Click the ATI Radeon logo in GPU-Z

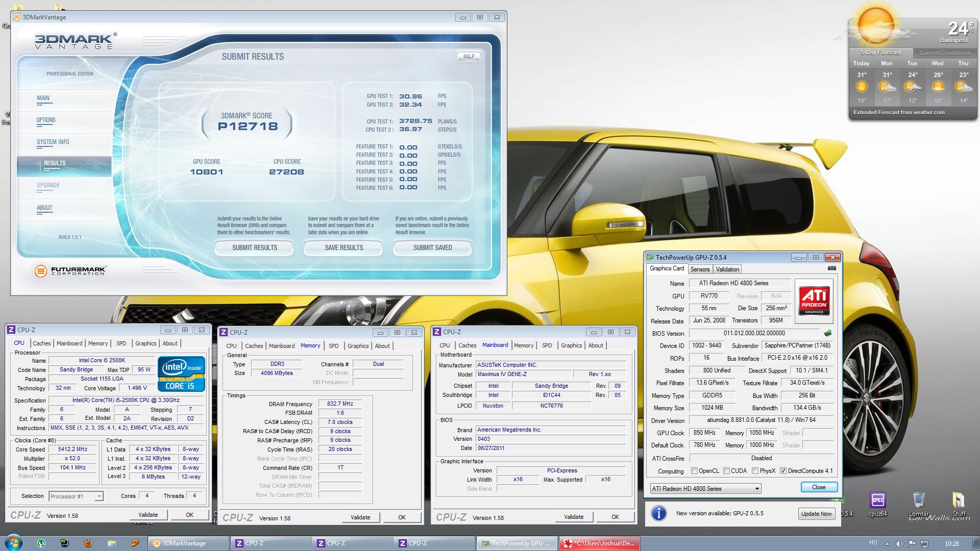[x=814, y=301]
